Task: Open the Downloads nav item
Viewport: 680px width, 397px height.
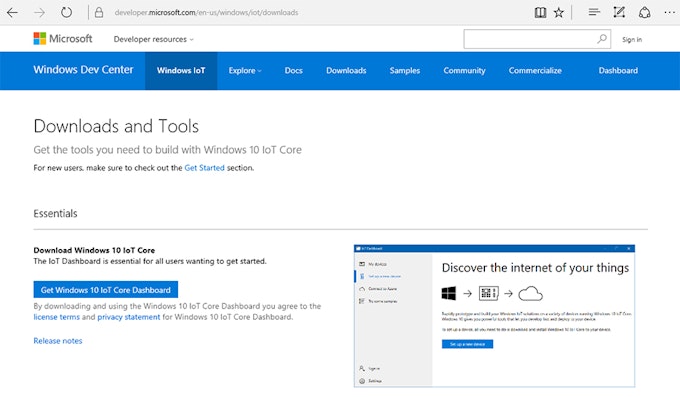Action: [x=346, y=70]
